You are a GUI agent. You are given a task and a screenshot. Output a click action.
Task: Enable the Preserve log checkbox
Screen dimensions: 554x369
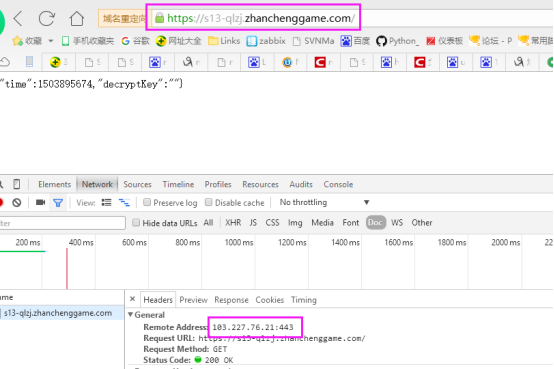(147, 202)
